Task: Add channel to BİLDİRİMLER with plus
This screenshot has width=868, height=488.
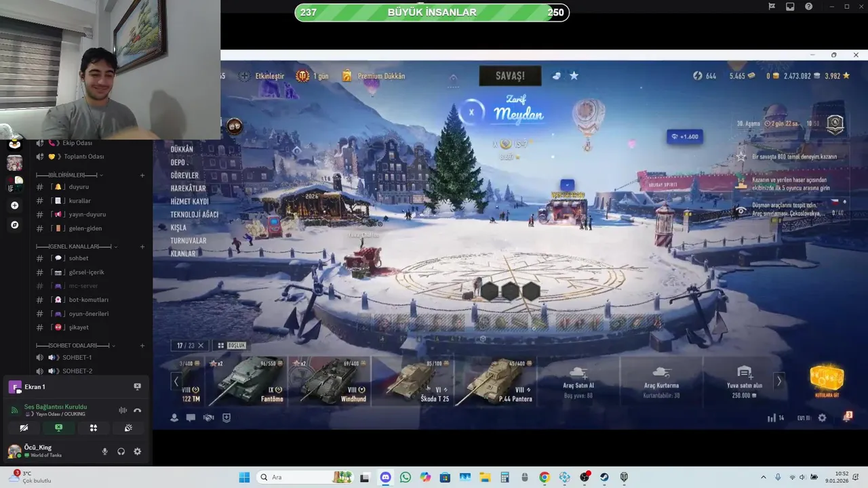Action: click(x=142, y=176)
